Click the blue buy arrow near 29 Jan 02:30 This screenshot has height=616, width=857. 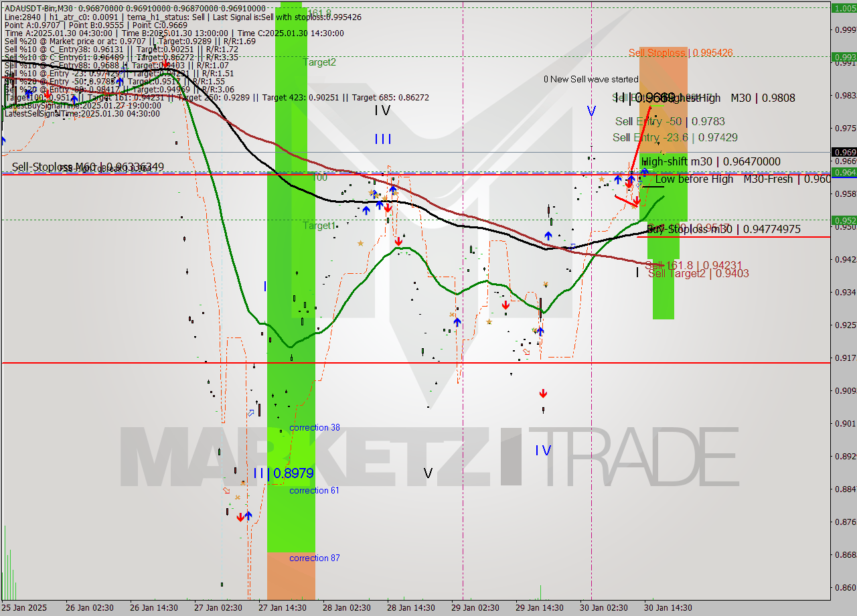coord(457,321)
